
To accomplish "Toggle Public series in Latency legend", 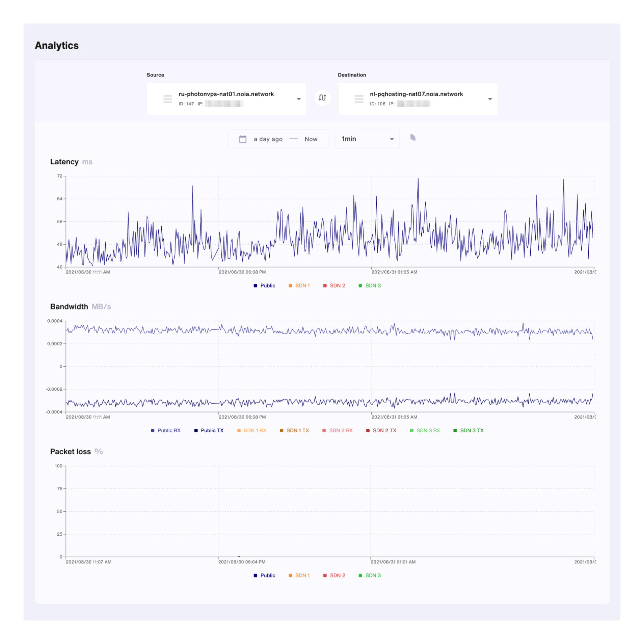I will [x=267, y=285].
